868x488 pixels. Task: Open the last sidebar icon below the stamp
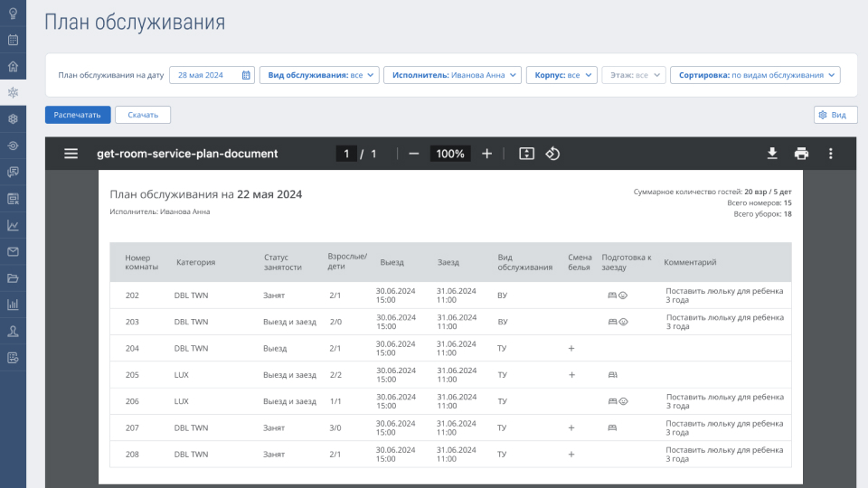coord(13,358)
